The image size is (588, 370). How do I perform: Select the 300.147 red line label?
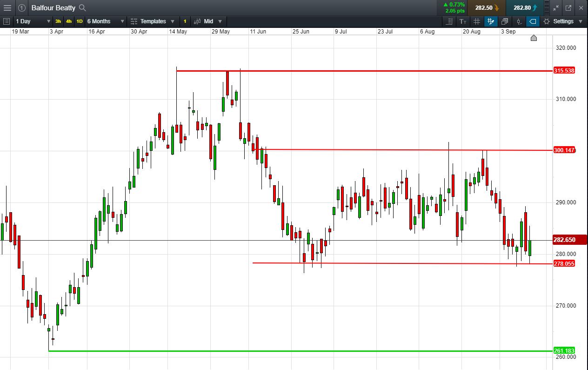point(564,150)
